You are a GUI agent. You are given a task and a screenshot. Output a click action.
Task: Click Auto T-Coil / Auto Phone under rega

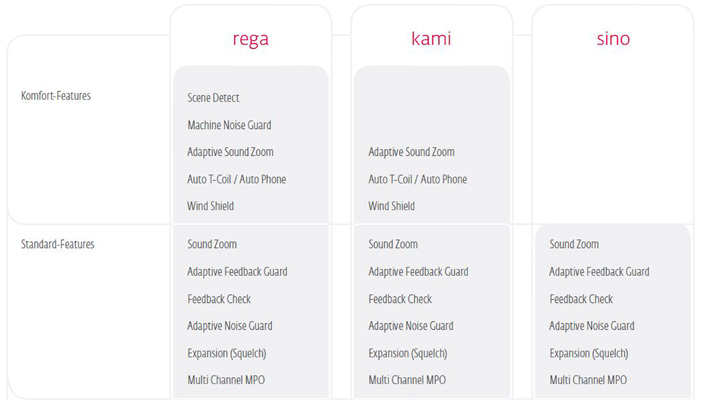(236, 179)
